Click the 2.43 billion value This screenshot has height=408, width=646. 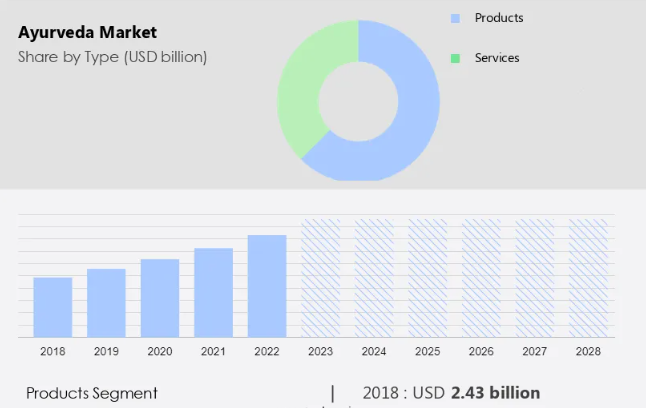tap(496, 393)
